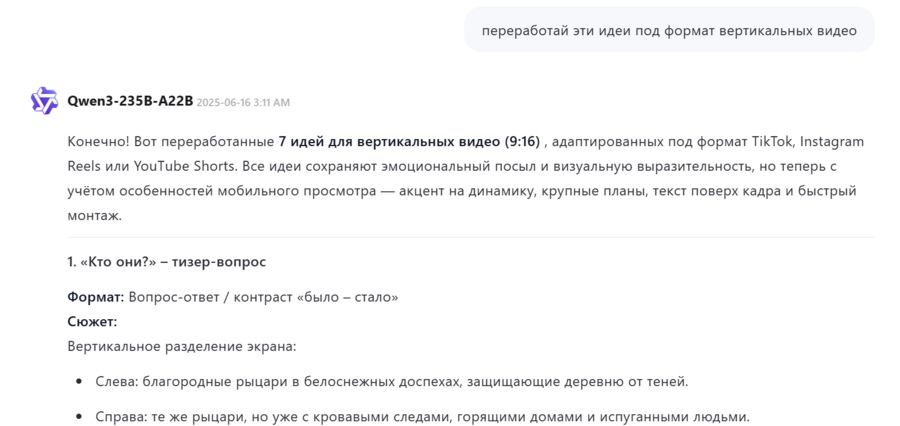This screenshot has height=426, width=900.
Task: Click the heading "1. «Кто они?» – тизер-вопрос"
Action: click(x=166, y=261)
